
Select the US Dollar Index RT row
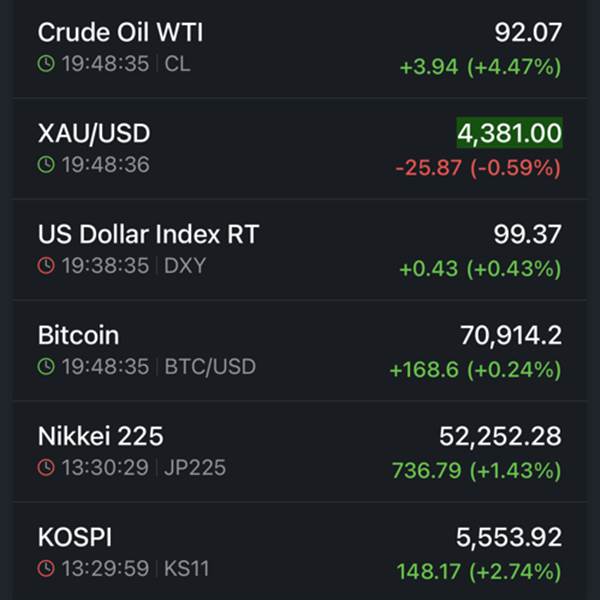pos(148,234)
